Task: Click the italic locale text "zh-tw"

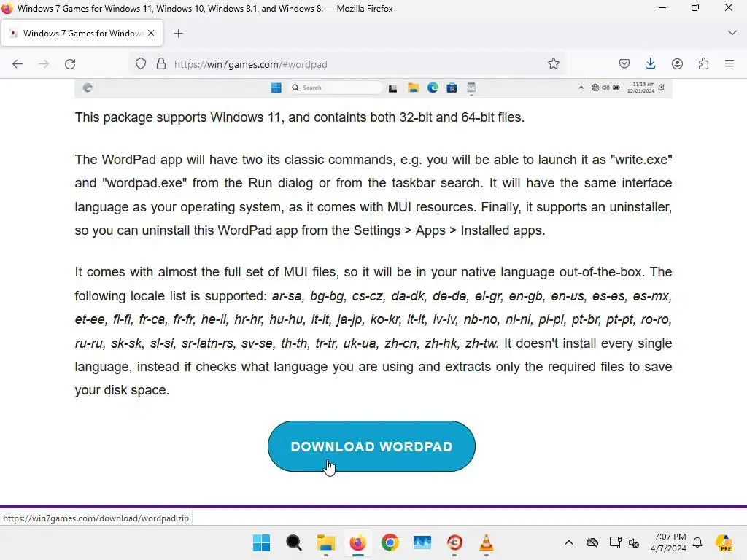Action: point(481,343)
